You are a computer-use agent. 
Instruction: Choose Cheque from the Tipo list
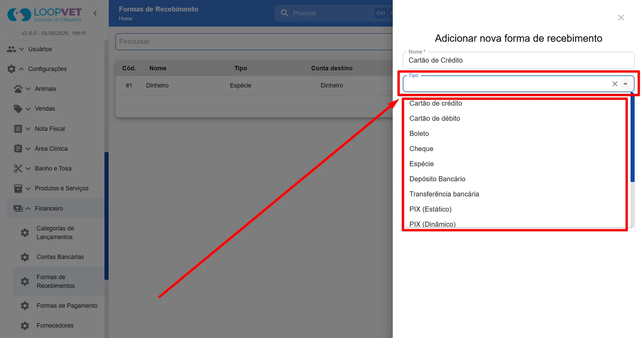(x=517, y=149)
